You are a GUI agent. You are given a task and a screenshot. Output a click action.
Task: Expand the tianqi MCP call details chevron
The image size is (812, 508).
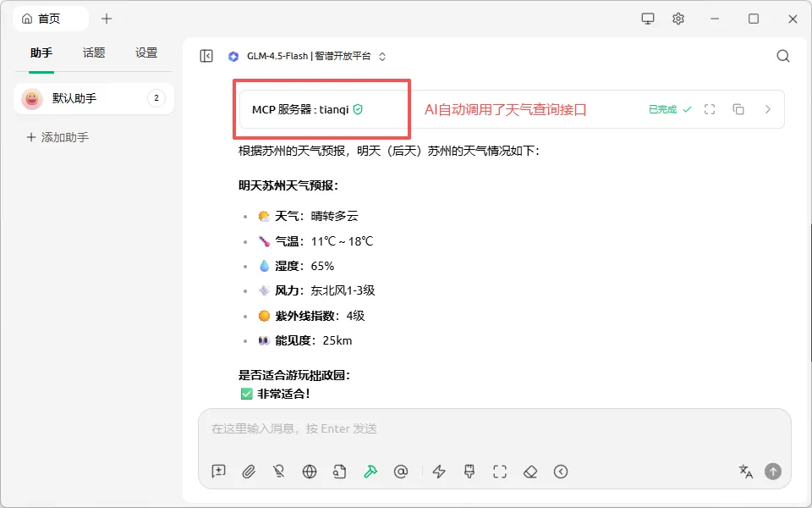click(767, 109)
